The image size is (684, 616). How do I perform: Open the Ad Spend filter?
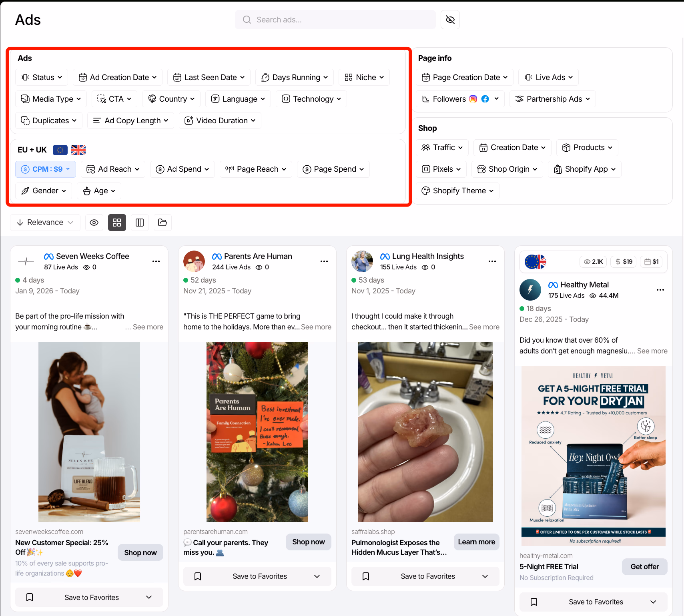(183, 169)
